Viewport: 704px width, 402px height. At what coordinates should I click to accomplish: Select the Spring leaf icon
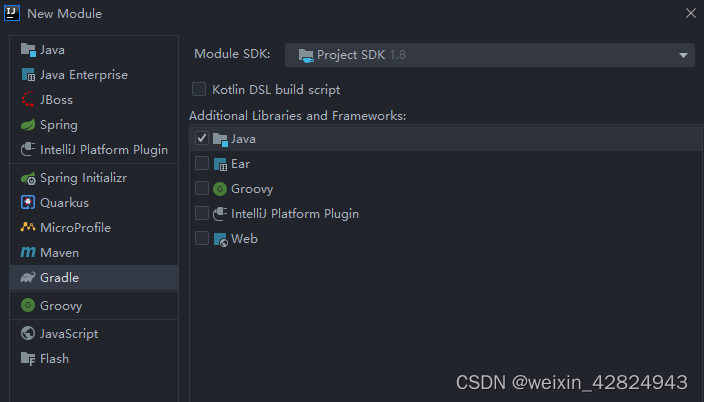(x=28, y=125)
